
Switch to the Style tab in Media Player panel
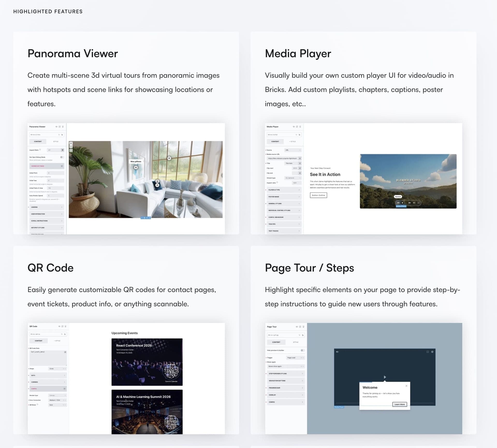point(293,142)
